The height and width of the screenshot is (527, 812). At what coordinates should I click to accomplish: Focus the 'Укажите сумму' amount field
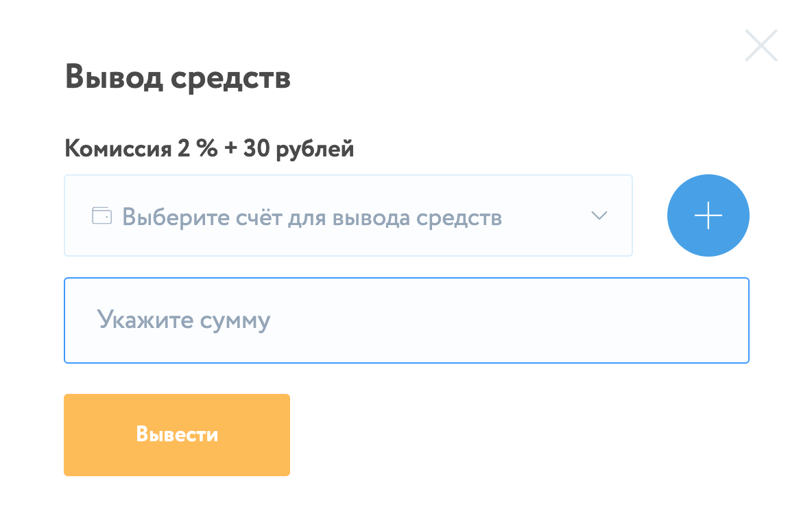(x=406, y=320)
